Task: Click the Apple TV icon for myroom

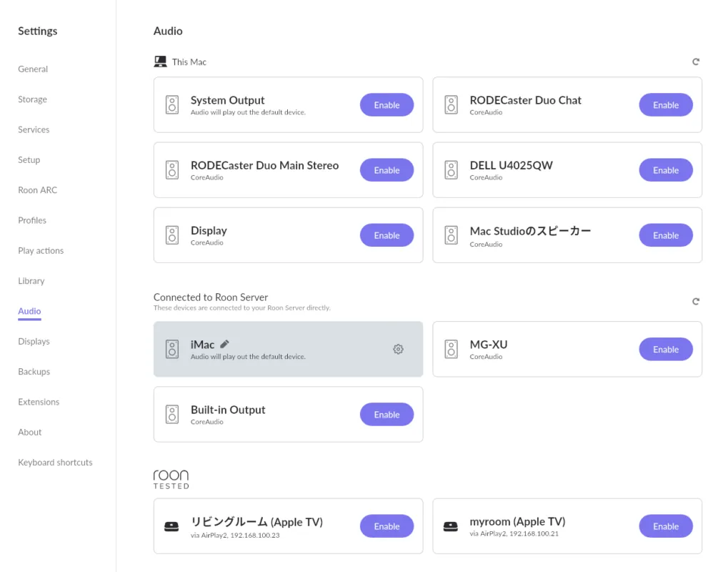Action: pyautogui.click(x=450, y=527)
